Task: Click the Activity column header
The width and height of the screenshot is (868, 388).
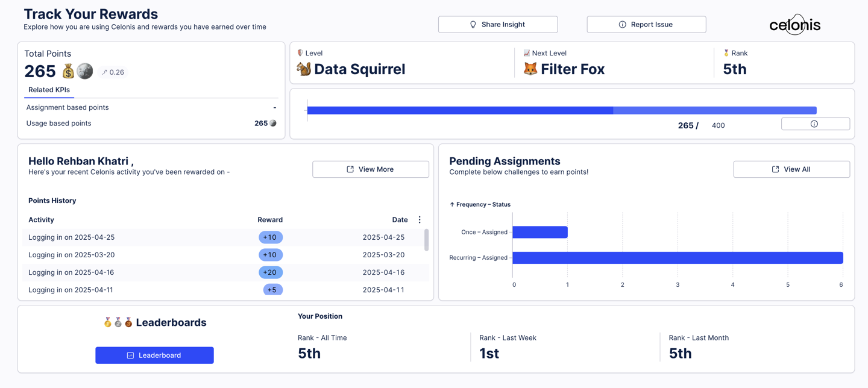Action: pyautogui.click(x=41, y=220)
